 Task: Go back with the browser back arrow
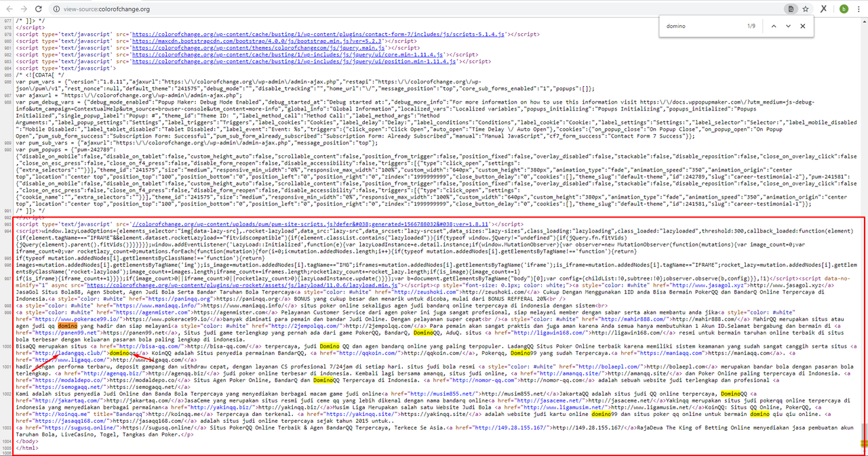(x=11, y=9)
